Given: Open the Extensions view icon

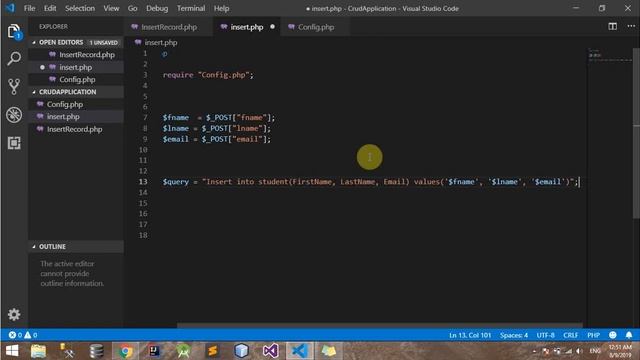Looking at the screenshot, I should [14, 143].
